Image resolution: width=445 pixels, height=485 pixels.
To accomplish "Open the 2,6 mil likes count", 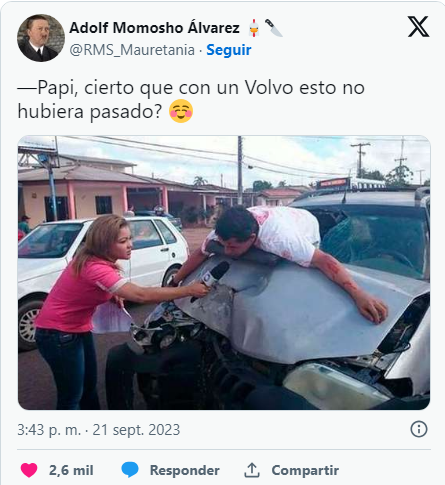I will click(71, 470).
